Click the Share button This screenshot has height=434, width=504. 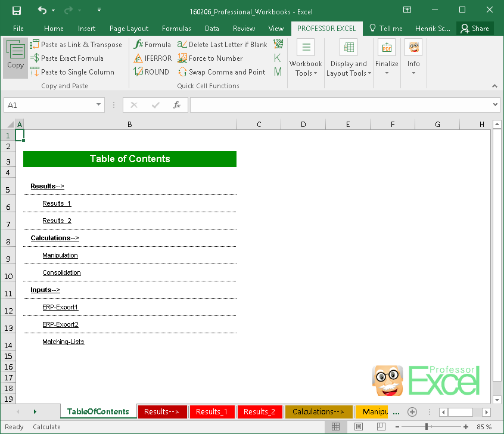(x=475, y=28)
